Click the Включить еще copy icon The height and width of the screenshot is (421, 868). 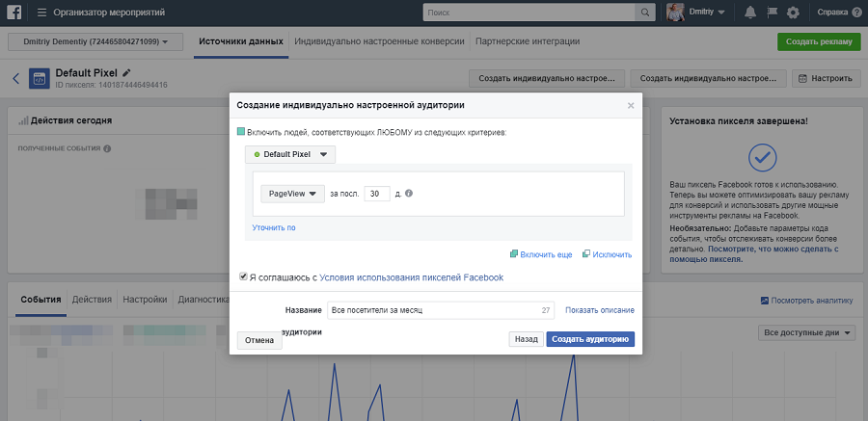pos(514,254)
